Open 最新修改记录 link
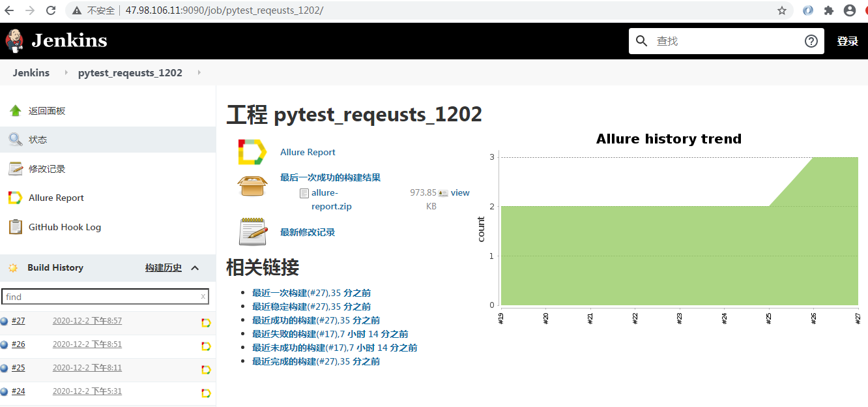The image size is (868, 407). [x=308, y=232]
